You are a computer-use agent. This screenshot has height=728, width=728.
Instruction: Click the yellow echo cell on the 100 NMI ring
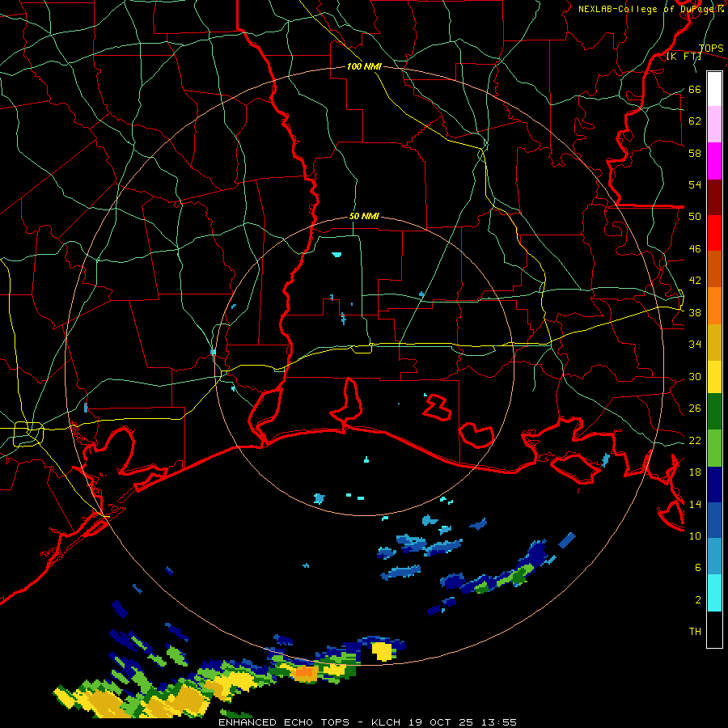[x=384, y=651]
